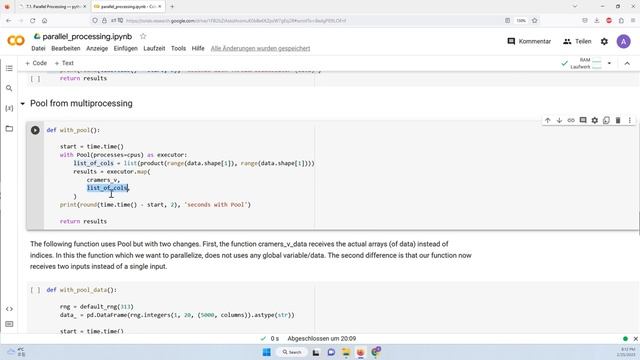Open the Bearbeiten menu

(66, 48)
